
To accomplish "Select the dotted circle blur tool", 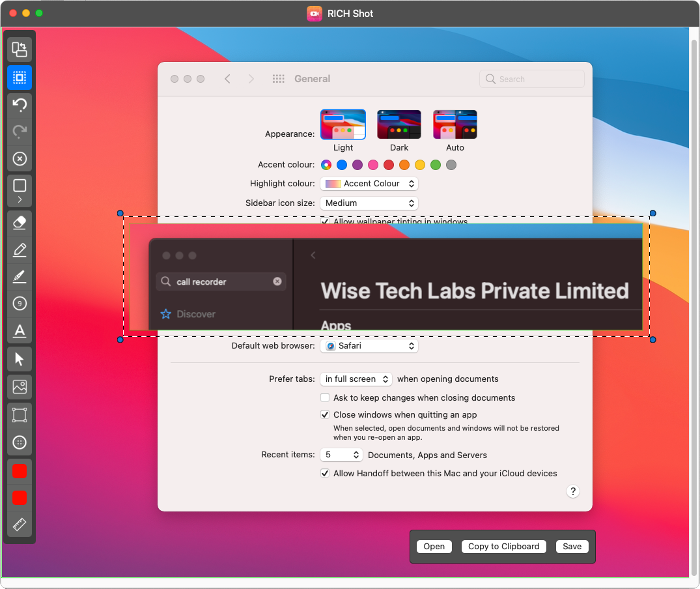I will [19, 442].
